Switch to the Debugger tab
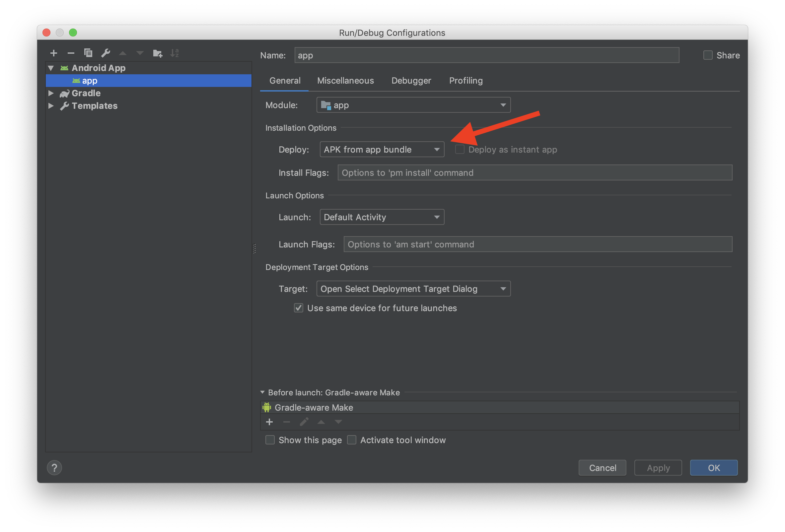This screenshot has height=532, width=785. coord(411,81)
